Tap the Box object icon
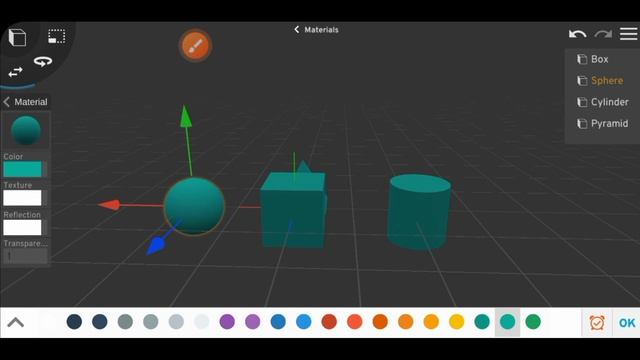The image size is (640, 360). point(582,59)
